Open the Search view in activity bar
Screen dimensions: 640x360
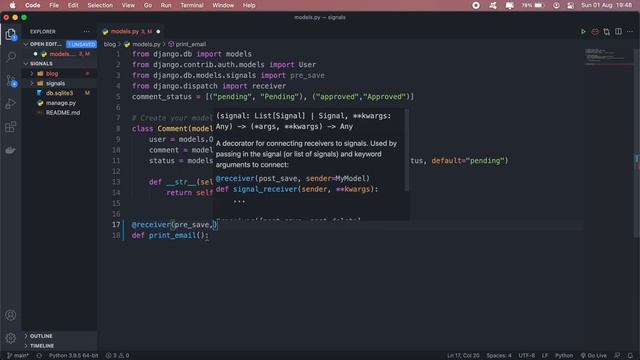pos(11,57)
